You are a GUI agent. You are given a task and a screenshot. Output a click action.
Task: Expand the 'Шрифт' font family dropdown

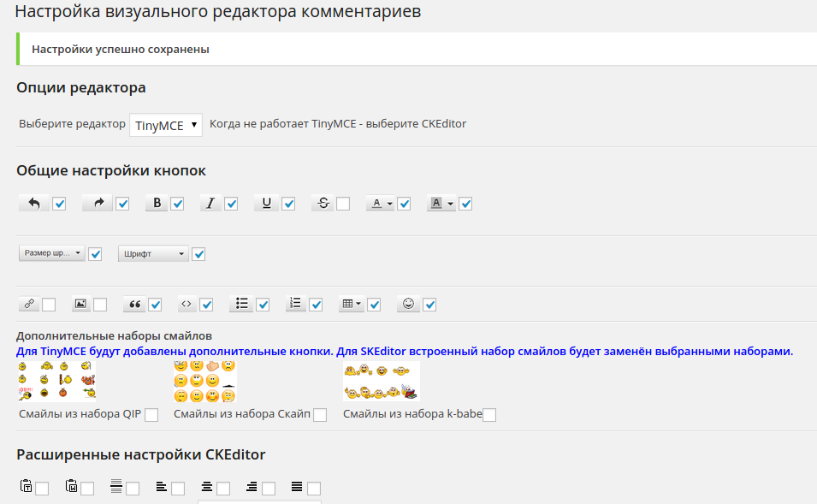(x=153, y=254)
